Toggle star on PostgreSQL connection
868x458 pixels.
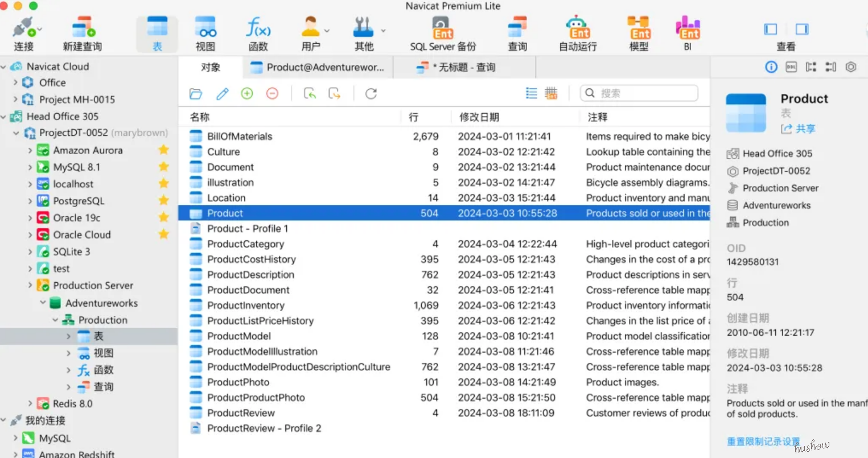[x=164, y=200]
